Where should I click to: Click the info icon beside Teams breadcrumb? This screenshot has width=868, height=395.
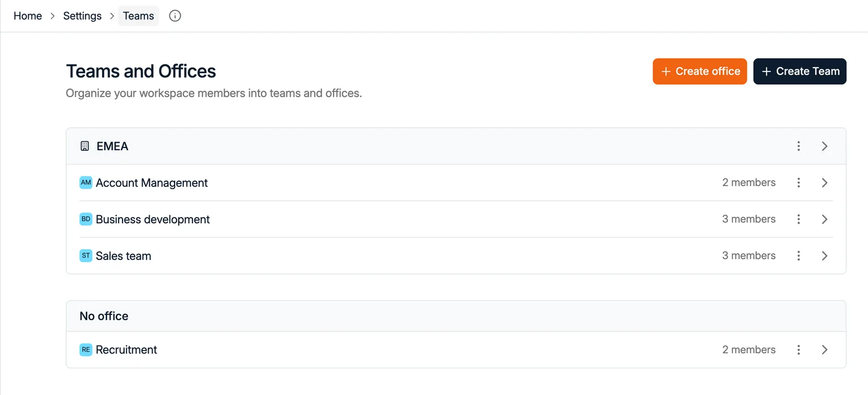(175, 16)
